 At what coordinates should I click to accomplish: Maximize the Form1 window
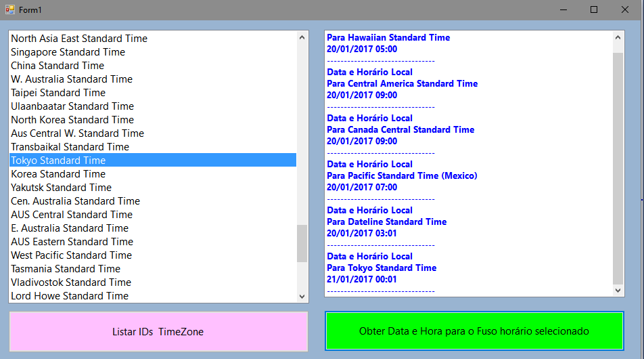594,9
